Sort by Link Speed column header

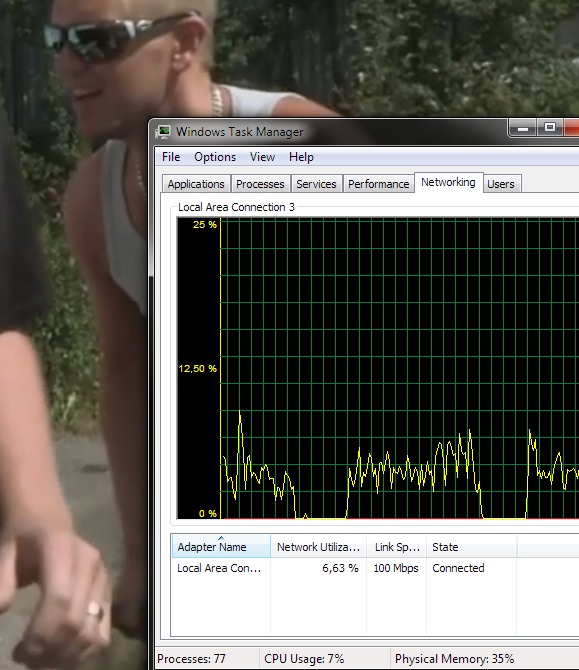point(397,547)
